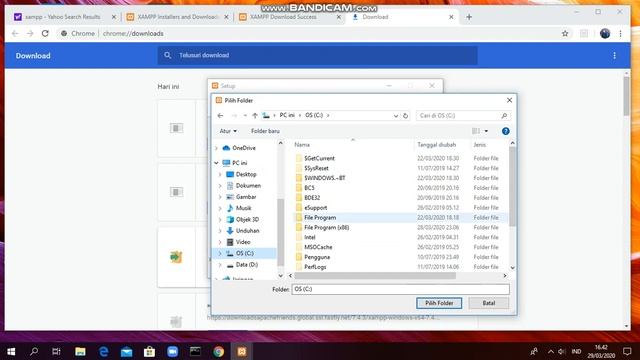Confirm with Pilih Folder button
640x360 pixels.
point(439,303)
